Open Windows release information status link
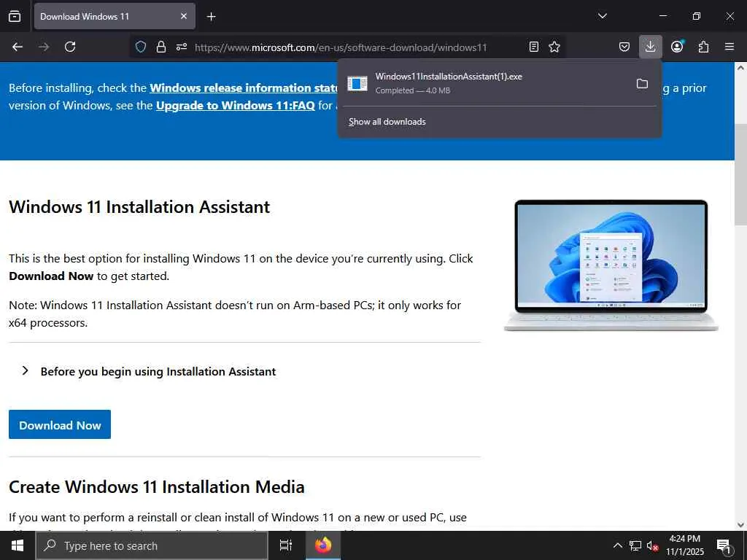 click(x=244, y=88)
